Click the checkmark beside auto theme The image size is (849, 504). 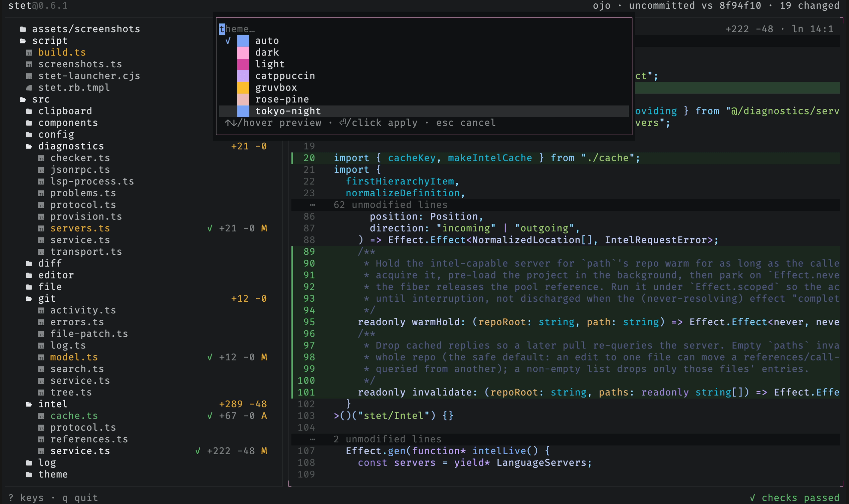coord(228,41)
